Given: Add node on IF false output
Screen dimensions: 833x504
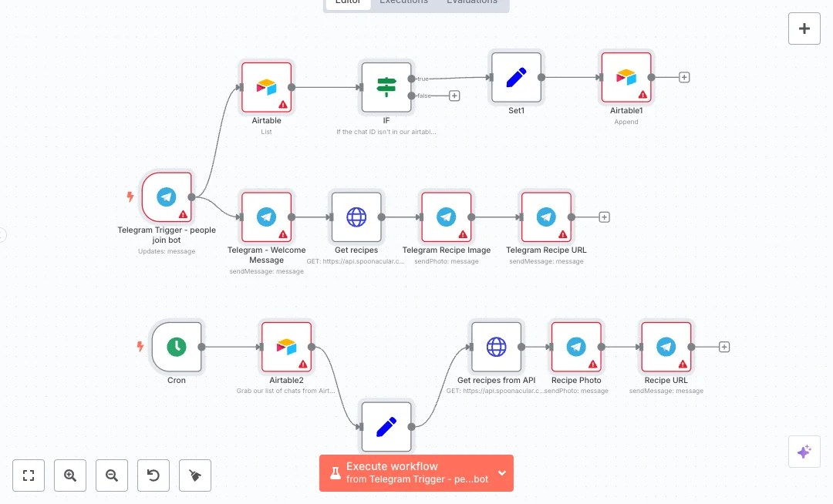Looking at the screenshot, I should 454,96.
